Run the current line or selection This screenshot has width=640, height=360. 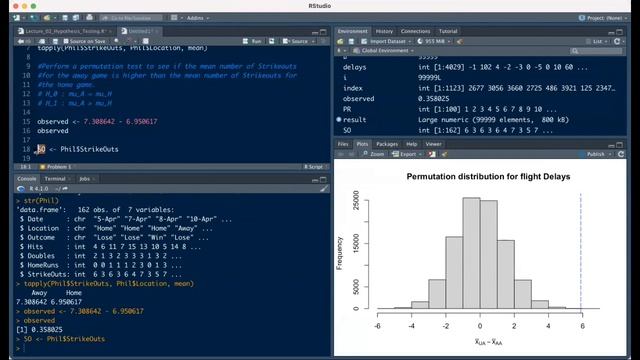(252, 41)
